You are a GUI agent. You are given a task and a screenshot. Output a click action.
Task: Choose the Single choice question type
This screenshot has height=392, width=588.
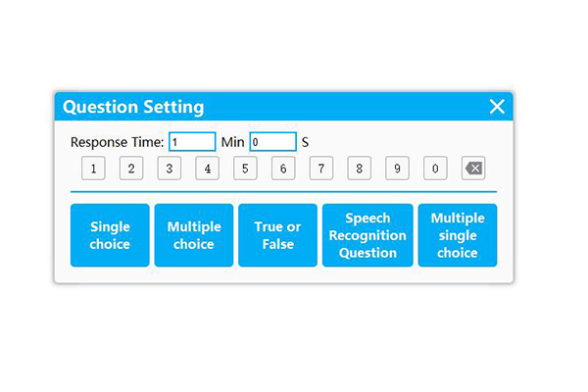point(110,235)
